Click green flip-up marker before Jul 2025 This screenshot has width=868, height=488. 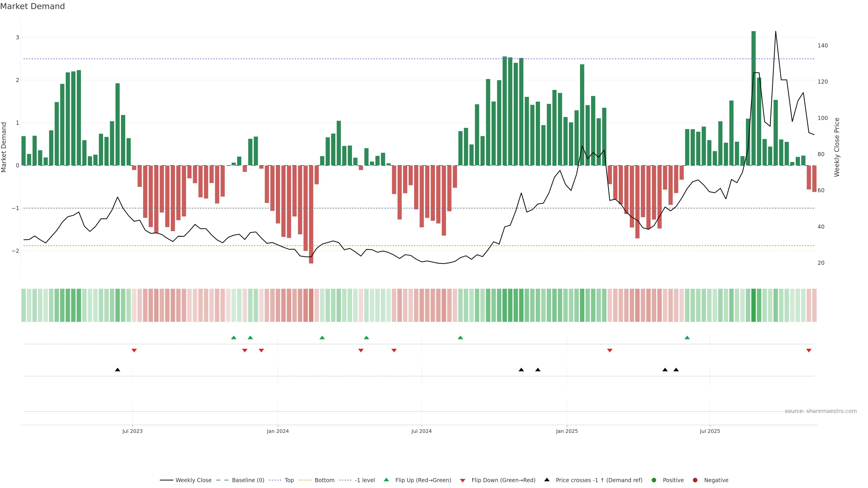[x=687, y=338]
